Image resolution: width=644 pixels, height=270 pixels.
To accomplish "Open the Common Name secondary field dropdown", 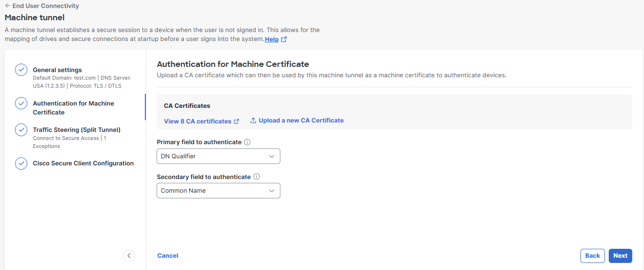I will coord(218,191).
